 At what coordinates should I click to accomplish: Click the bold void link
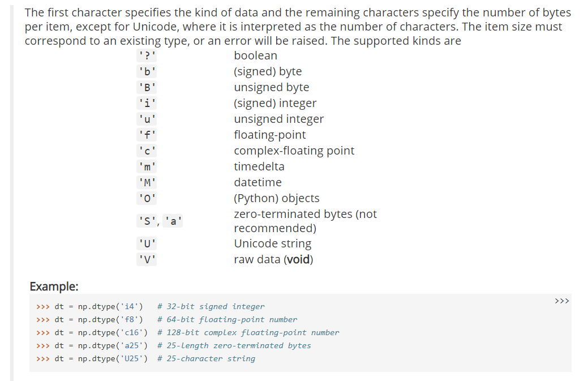(x=298, y=259)
